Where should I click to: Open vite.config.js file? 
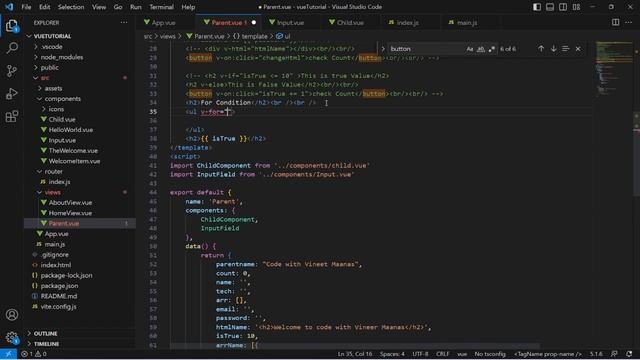coord(58,307)
